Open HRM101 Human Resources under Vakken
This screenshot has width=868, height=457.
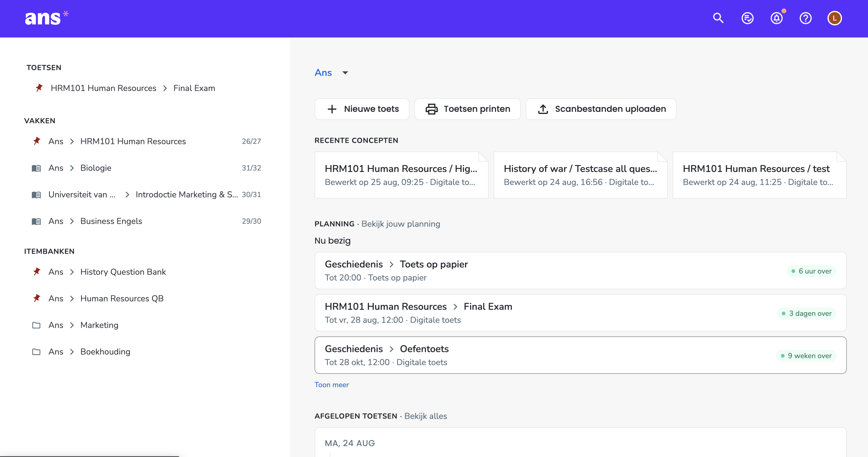[133, 141]
